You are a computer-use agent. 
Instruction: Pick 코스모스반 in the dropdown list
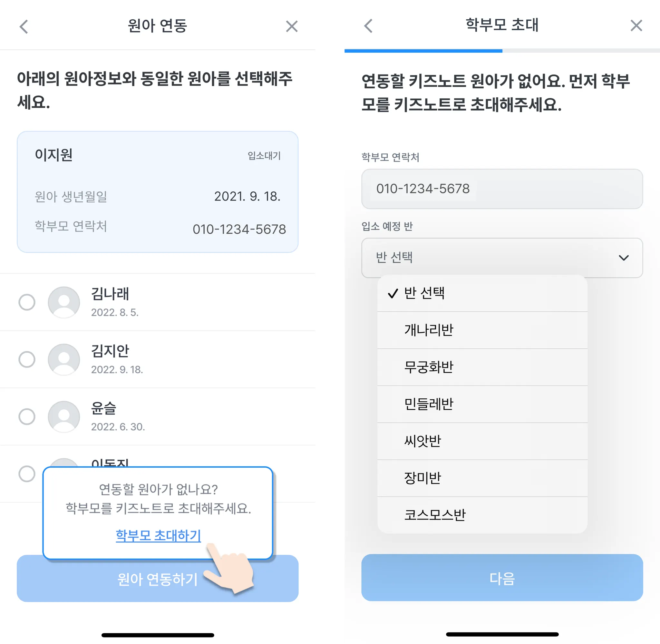click(x=482, y=515)
